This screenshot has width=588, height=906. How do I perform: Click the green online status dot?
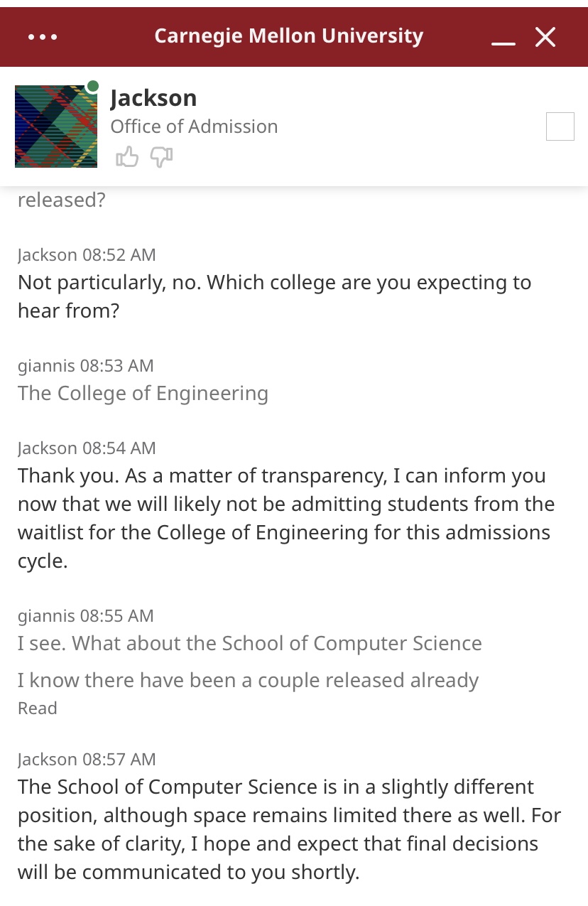tap(92, 87)
